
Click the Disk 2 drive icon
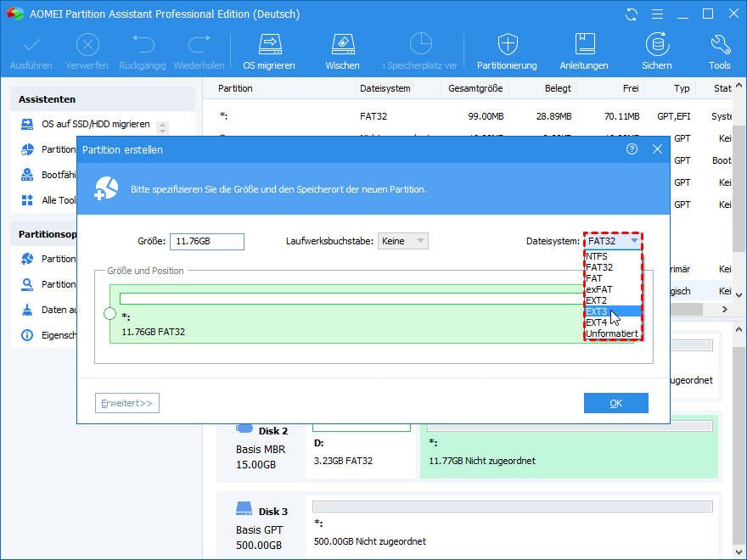coord(244,428)
